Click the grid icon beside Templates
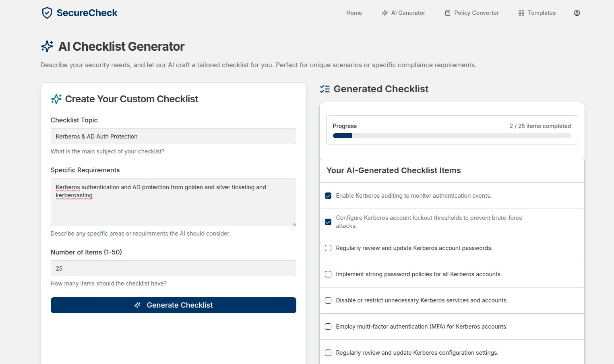Viewport: 614px width, 364px height. [521, 12]
